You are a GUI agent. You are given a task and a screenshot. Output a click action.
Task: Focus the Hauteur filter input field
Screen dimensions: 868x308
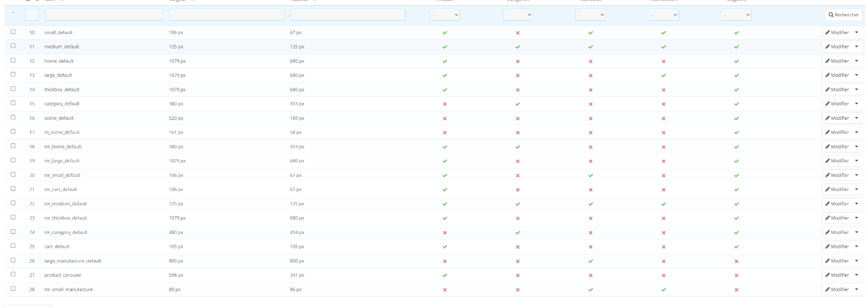348,15
